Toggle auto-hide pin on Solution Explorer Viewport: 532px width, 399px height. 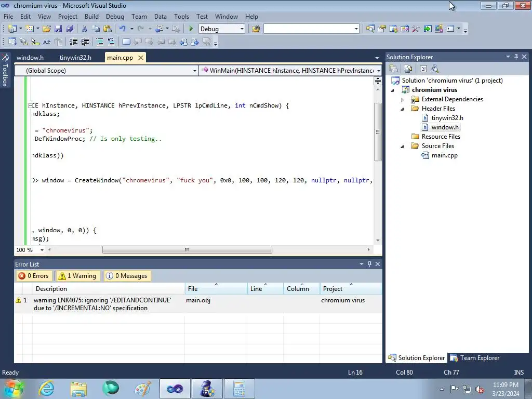[x=516, y=57]
